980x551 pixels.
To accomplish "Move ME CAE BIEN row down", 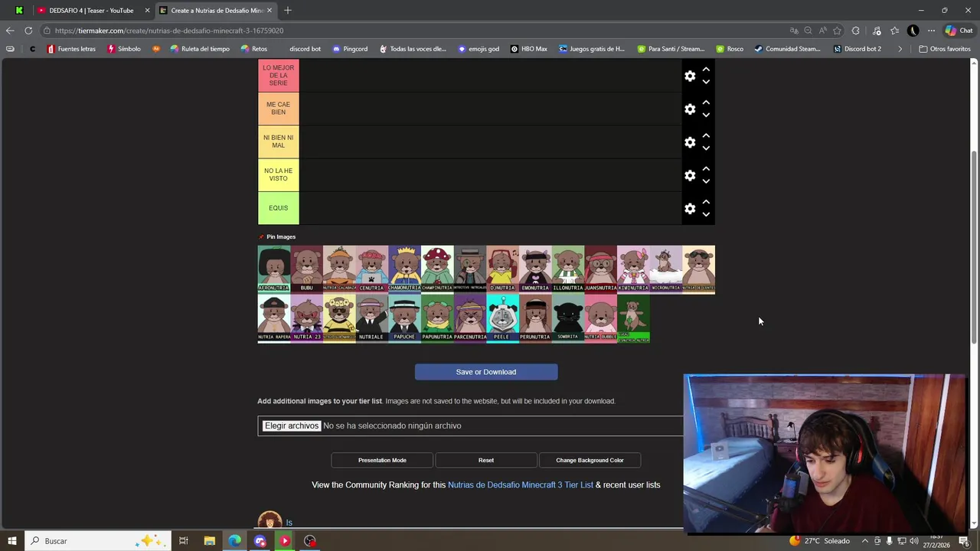I will pos(706,115).
